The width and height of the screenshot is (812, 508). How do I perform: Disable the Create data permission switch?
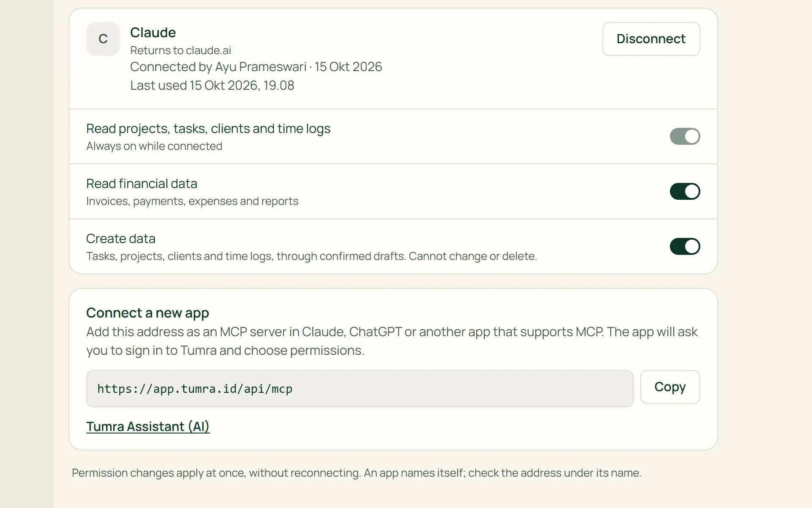click(x=685, y=246)
